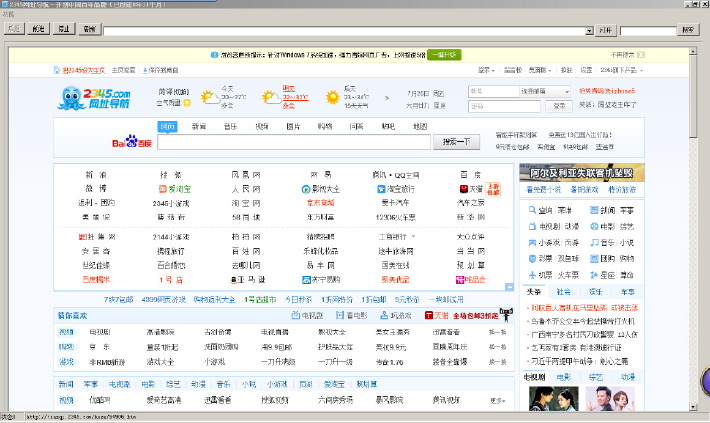The image size is (710, 423).
Task: Click the 爱淘宝 site icon
Action: click(x=163, y=188)
